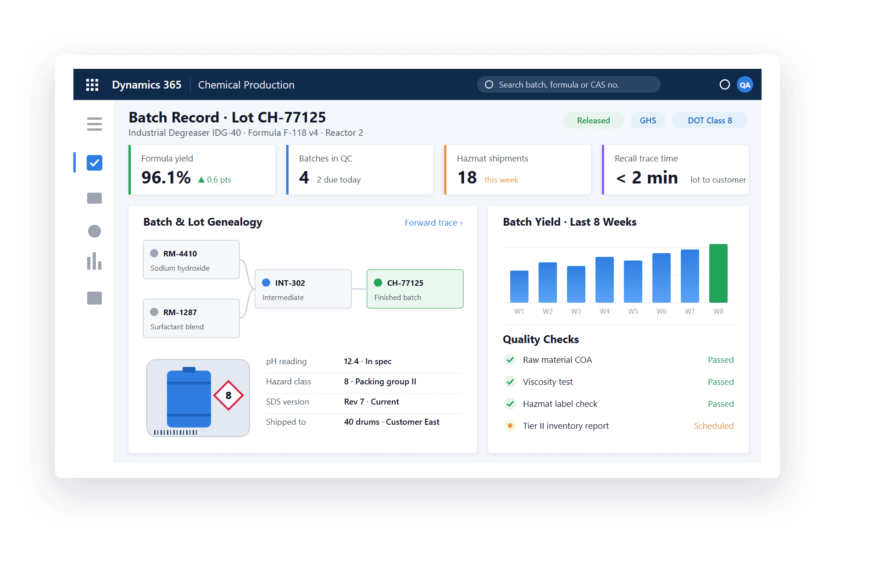Viewport: 890px width, 588px height.
Task: Click the notification circle icon in header
Action: pos(725,84)
